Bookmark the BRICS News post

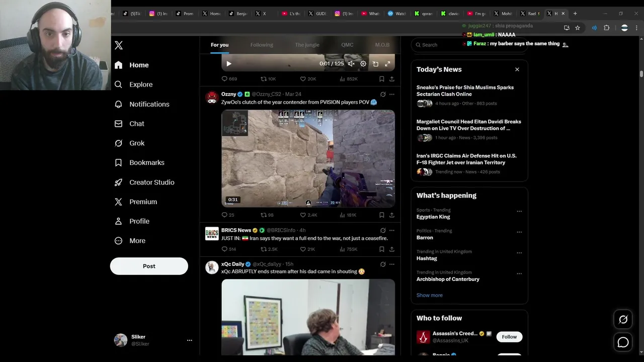[x=382, y=249]
